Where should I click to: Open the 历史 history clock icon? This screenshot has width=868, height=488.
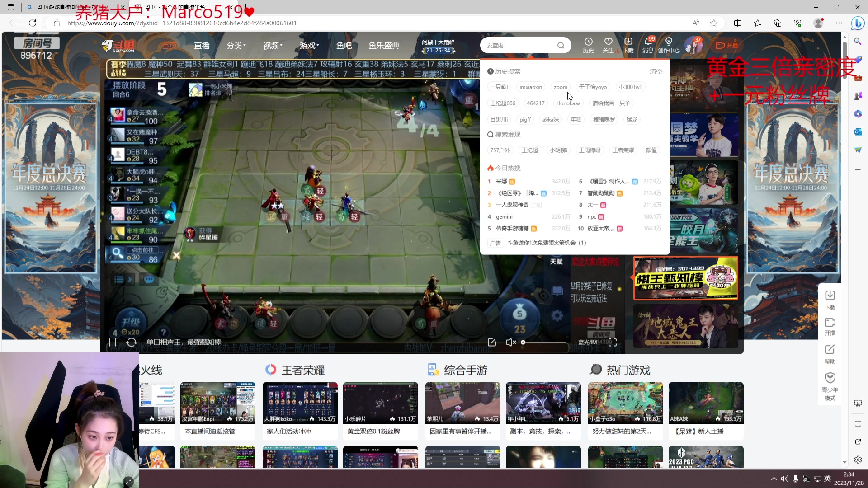click(x=588, y=42)
